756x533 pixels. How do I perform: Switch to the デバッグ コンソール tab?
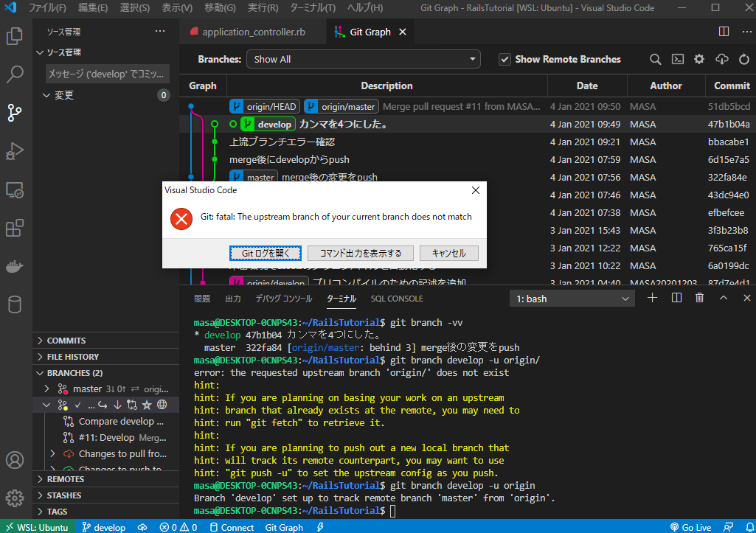coord(283,299)
